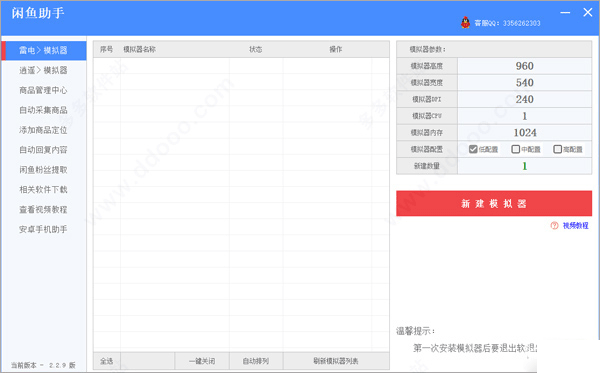Click the 新建数量 input field
The width and height of the screenshot is (600, 373).
coord(525,166)
